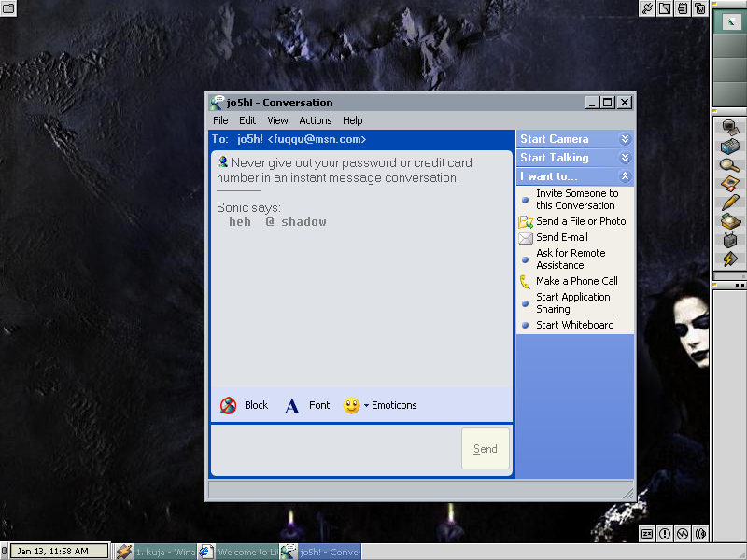
Task: Click the Send a File or Photo icon
Action: tap(526, 222)
